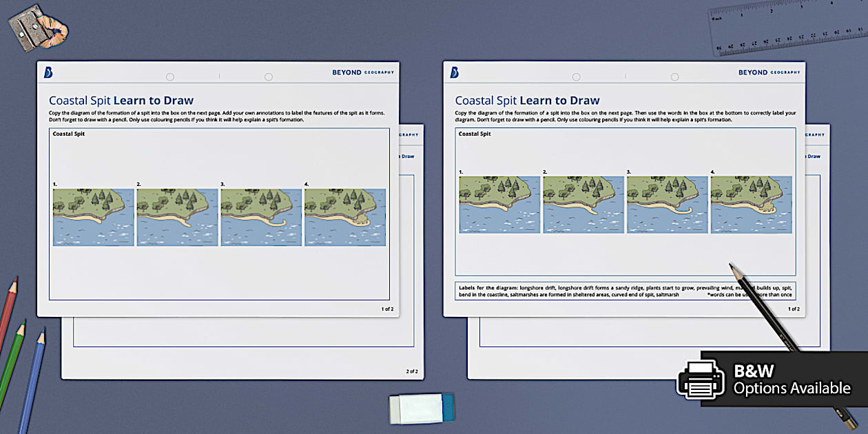868x434 pixels.
Task: Select the "Coastal Spit Learn to Draw" title on right worksheet
Action: click(x=527, y=101)
